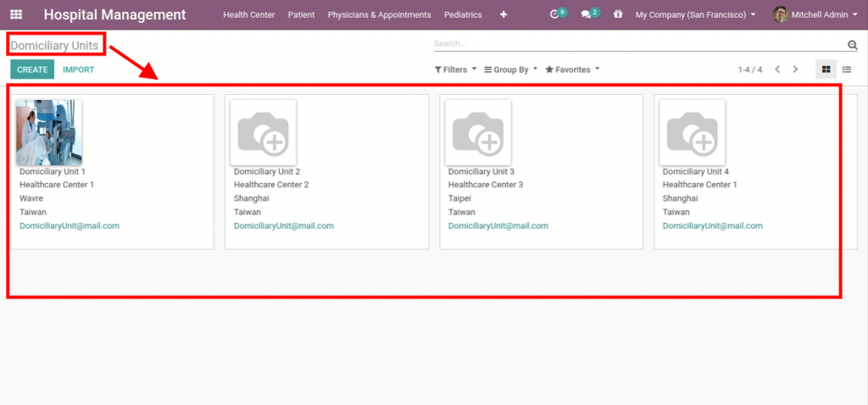Expand the Group By dropdown
The height and width of the screenshot is (405, 868).
point(510,69)
